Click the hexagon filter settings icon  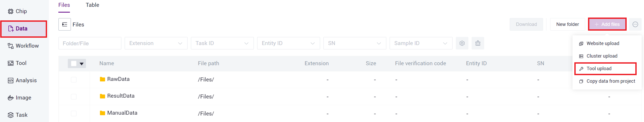462,43
